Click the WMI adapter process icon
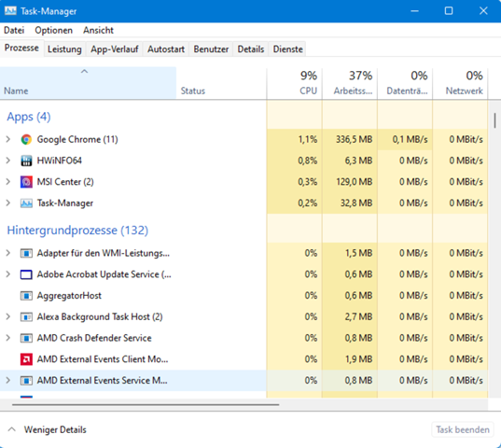This screenshot has height=448, width=501. click(x=26, y=253)
